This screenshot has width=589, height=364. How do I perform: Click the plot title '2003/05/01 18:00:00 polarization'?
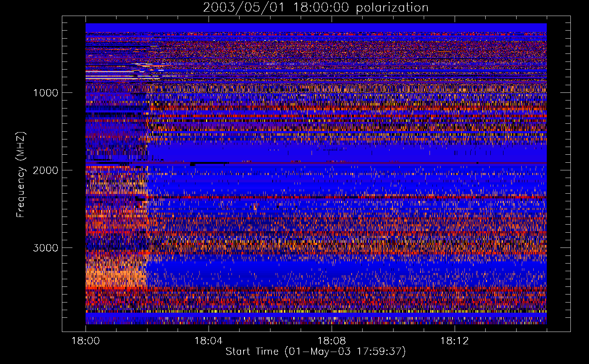[x=316, y=8]
